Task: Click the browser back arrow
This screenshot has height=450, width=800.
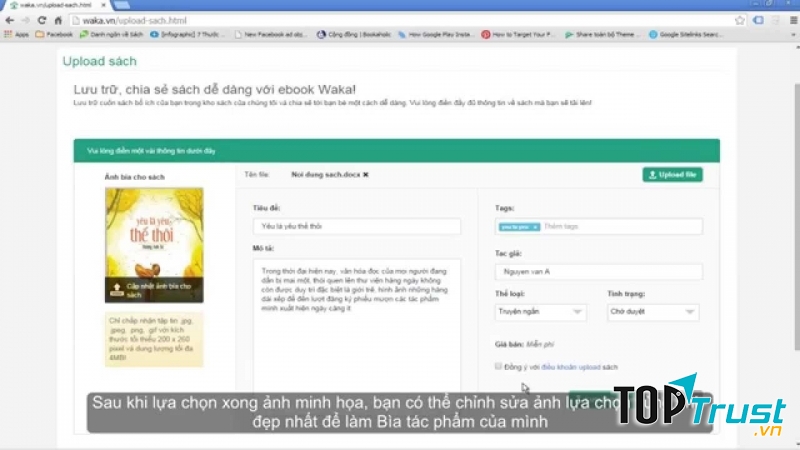Action: pos(8,19)
